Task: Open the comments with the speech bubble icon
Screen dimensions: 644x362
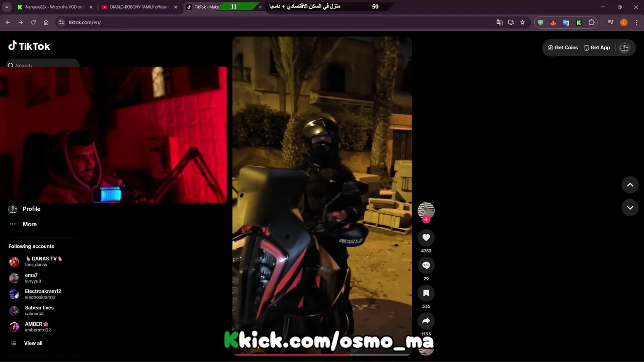Action: (x=426, y=265)
